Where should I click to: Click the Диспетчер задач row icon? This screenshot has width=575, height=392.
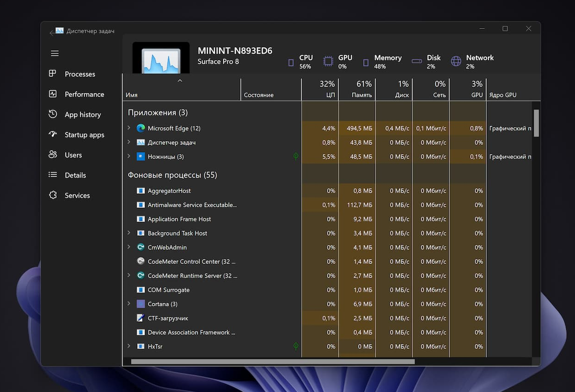(140, 142)
